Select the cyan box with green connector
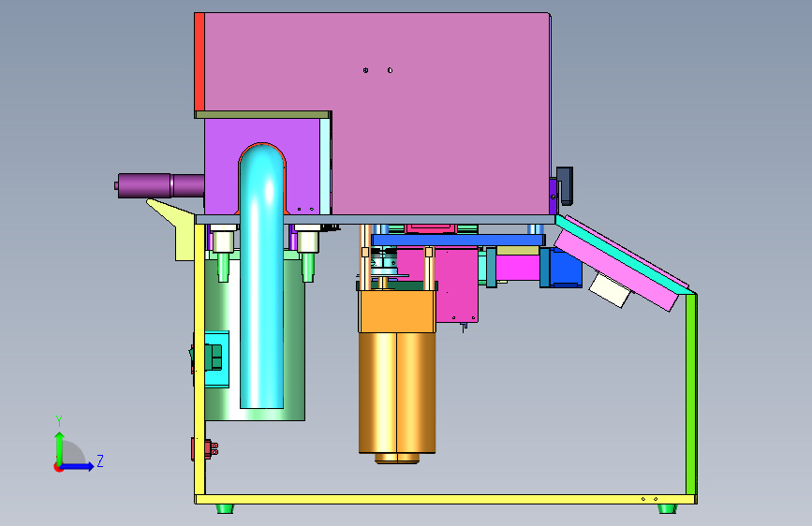 (x=217, y=358)
